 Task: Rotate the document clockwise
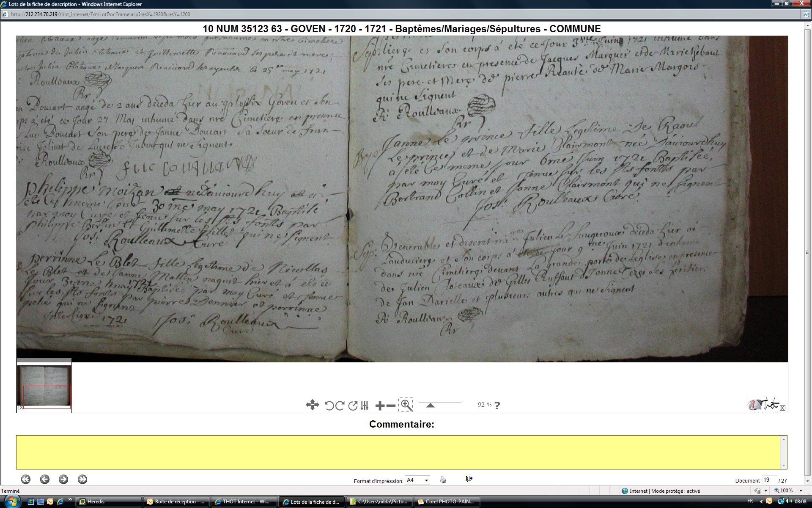pos(340,406)
